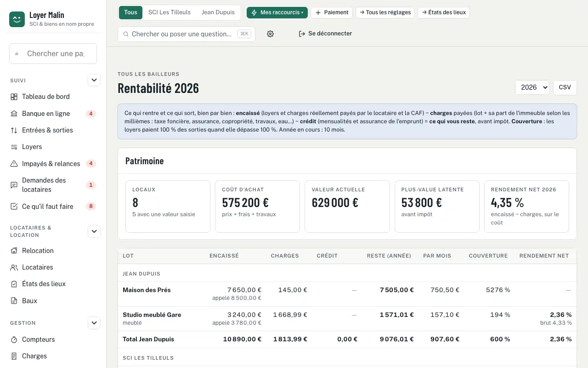Collapse the Suivi section
Viewport: 588px width, 368px height.
click(x=94, y=80)
